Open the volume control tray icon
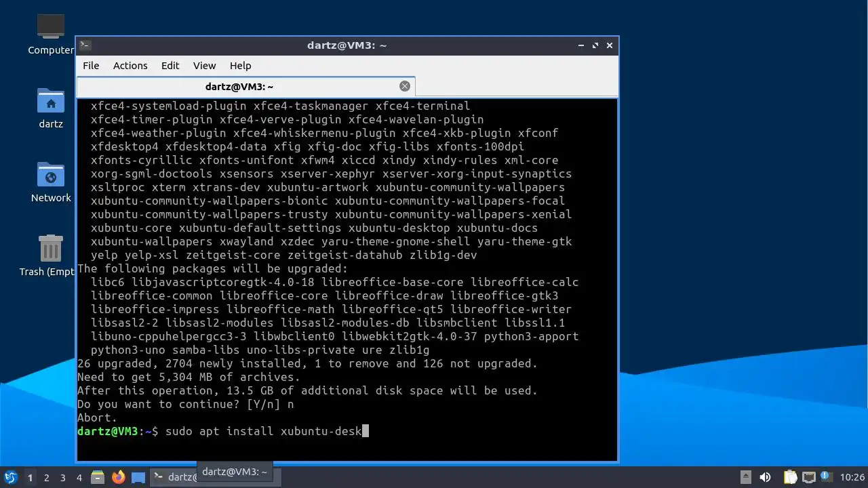 766,477
